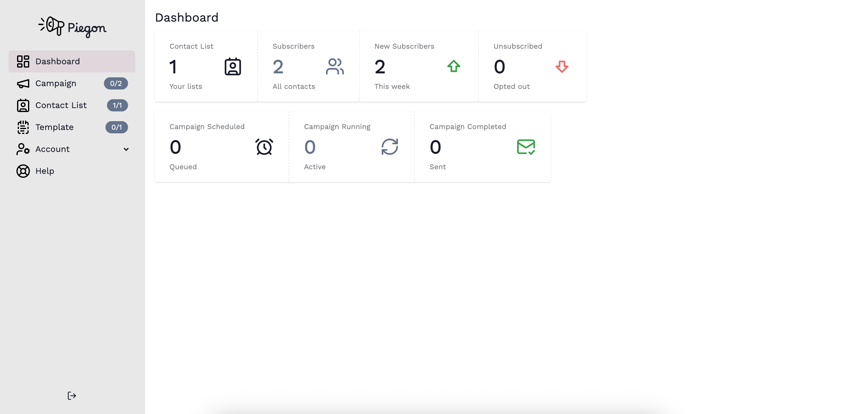
Task: Click the 'Opted out' caption
Action: coord(512,86)
